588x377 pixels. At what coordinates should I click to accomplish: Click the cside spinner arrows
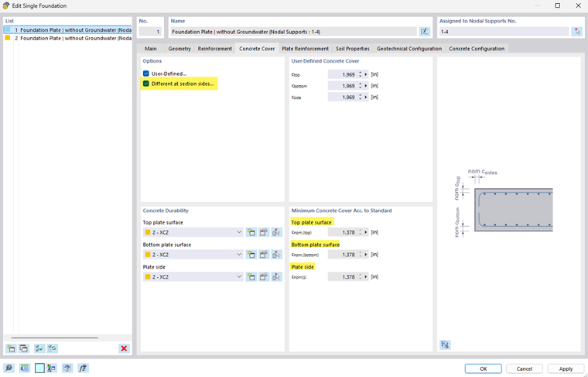[360, 98]
